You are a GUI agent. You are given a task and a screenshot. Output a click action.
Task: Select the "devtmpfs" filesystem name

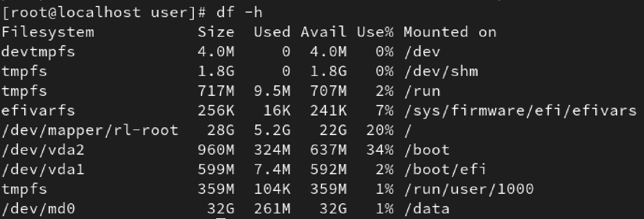pos(38,52)
